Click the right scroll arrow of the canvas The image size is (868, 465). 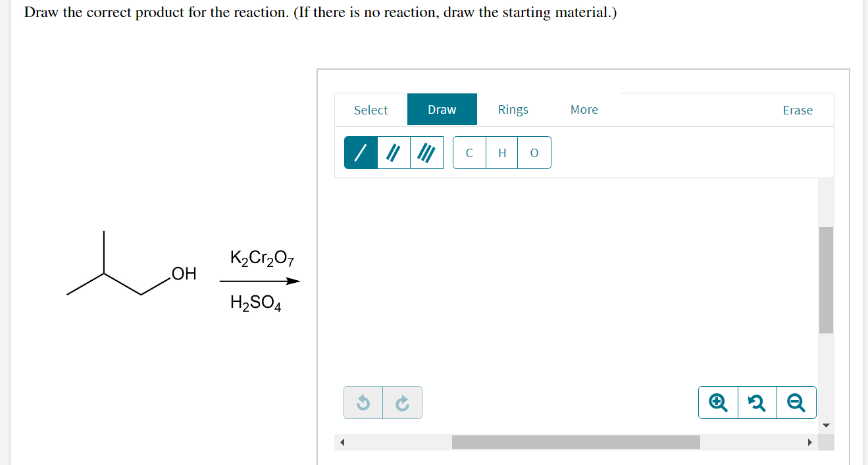pyautogui.click(x=809, y=442)
